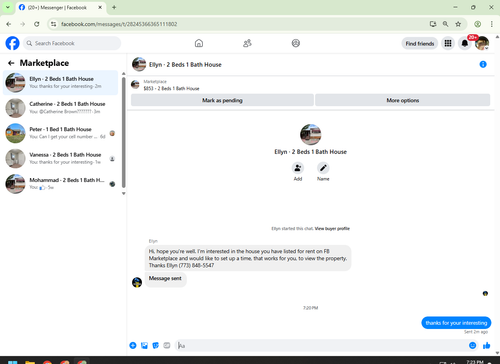500x364 pixels.
Task: Open notifications bell icon
Action: coord(465,43)
